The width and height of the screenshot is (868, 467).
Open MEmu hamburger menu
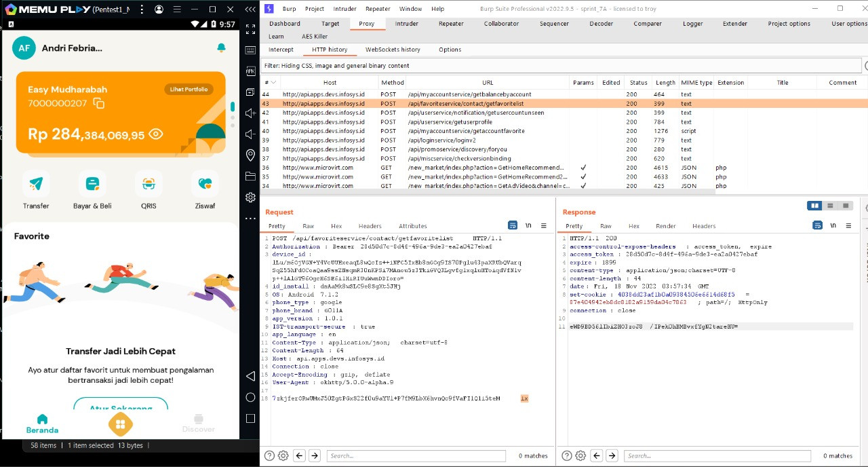(x=176, y=10)
